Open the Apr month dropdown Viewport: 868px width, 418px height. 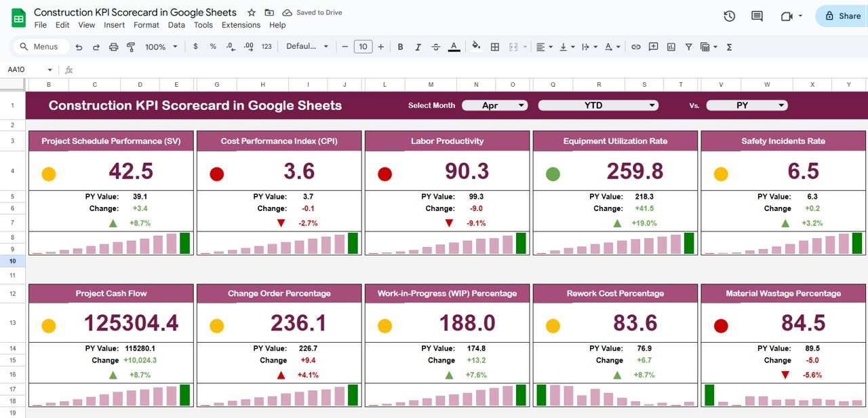pyautogui.click(x=494, y=105)
